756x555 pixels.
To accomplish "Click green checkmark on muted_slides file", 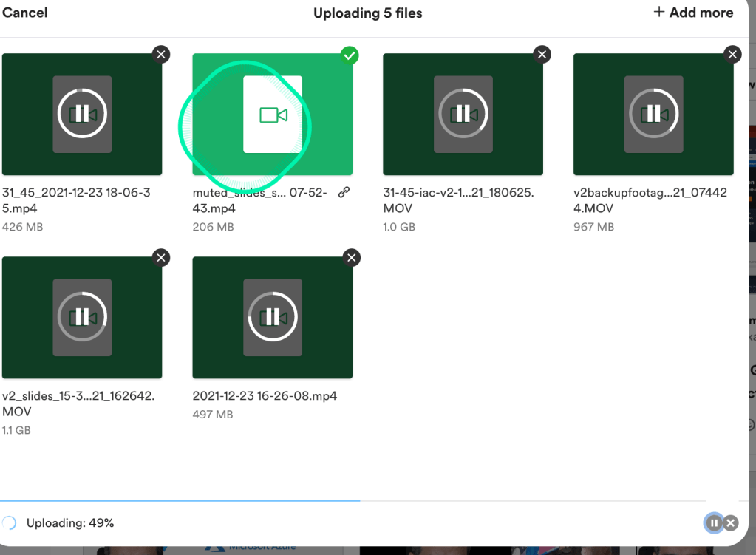I will (x=349, y=55).
